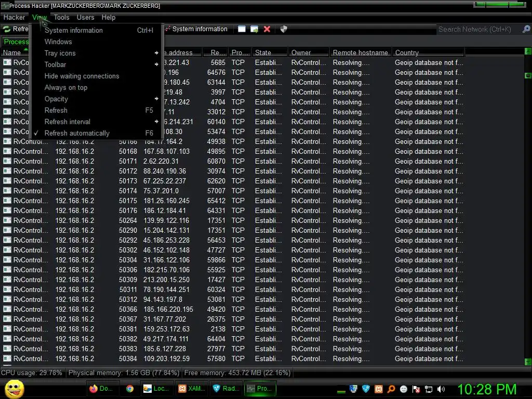The height and width of the screenshot is (399, 532).
Task: Sort by the Owner column header
Action: pyautogui.click(x=309, y=52)
